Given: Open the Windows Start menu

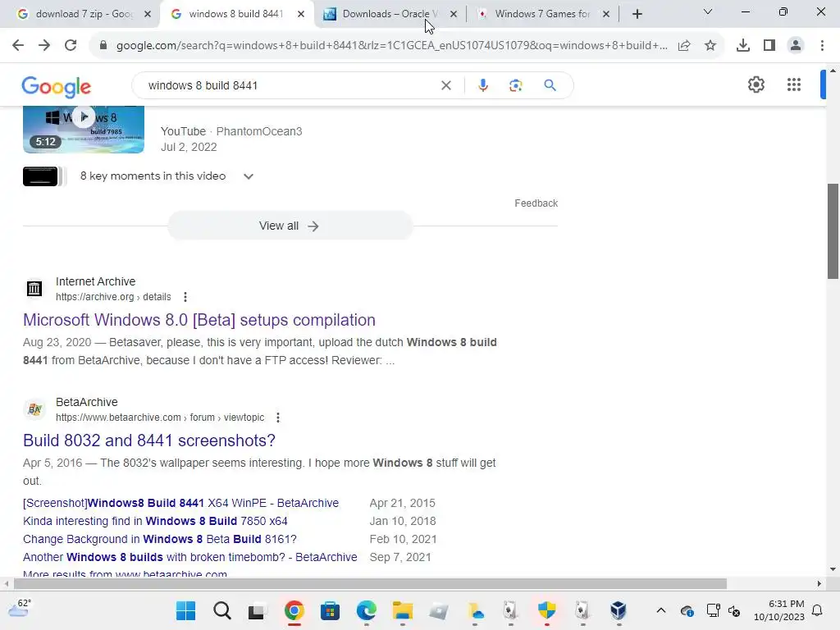Looking at the screenshot, I should [x=186, y=610].
